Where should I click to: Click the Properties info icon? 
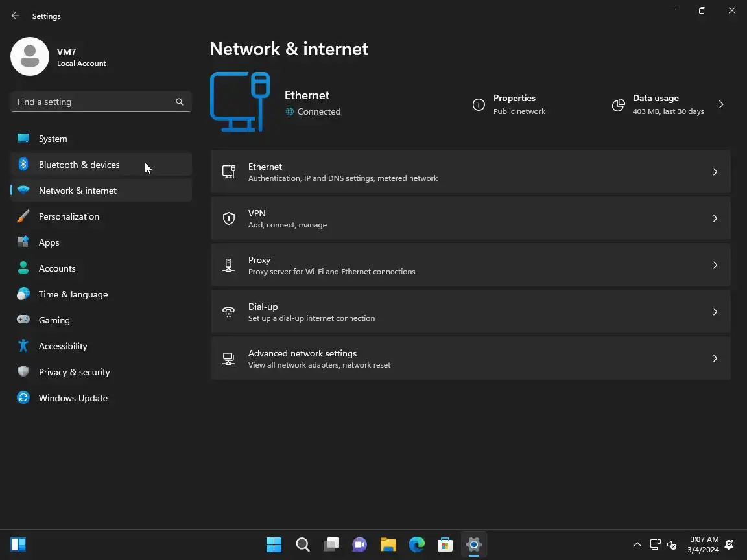[479, 104]
